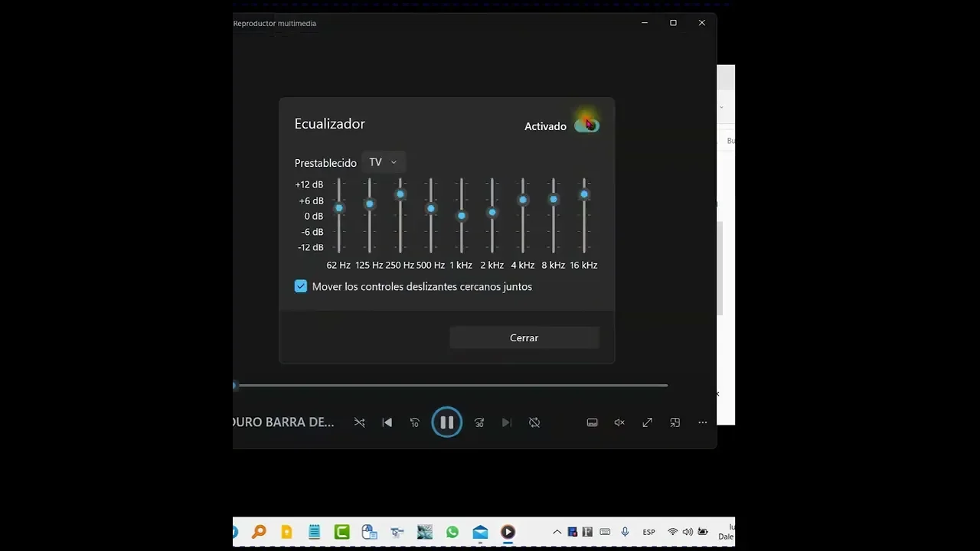Viewport: 980px width, 551px height.
Task: Click the 62 Hz slider handle
Action: 339,208
